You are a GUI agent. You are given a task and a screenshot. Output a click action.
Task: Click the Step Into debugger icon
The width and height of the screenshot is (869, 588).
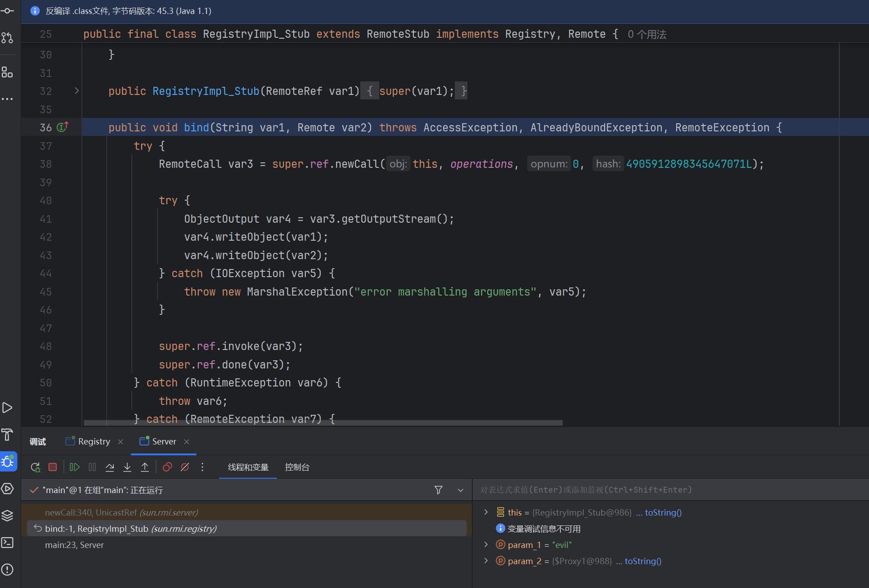127,467
